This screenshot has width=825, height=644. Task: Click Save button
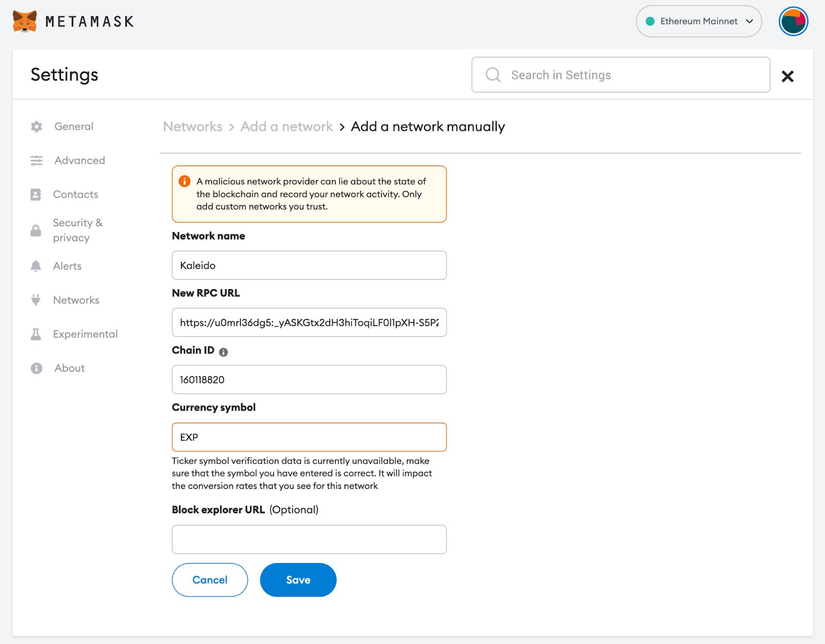coord(298,580)
